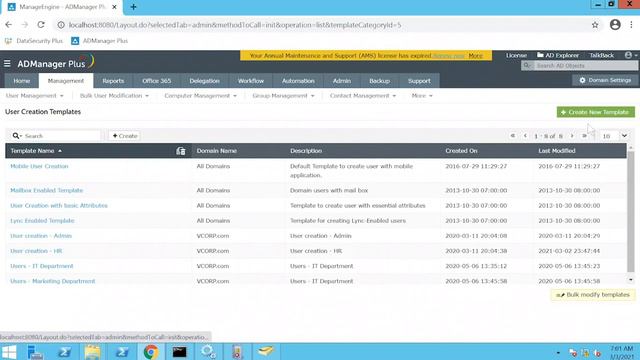Click the scrollbar down arrow
Screen dimensions: 640x360
[631, 280]
